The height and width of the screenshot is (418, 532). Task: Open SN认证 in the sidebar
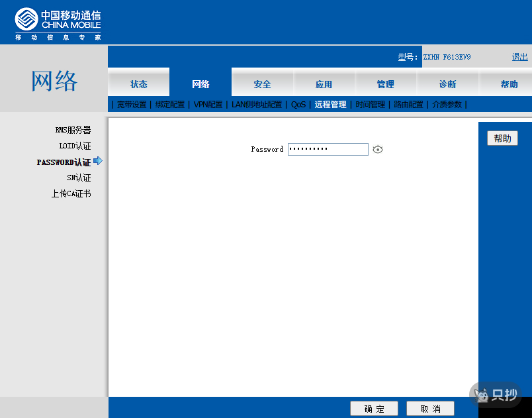pos(79,178)
